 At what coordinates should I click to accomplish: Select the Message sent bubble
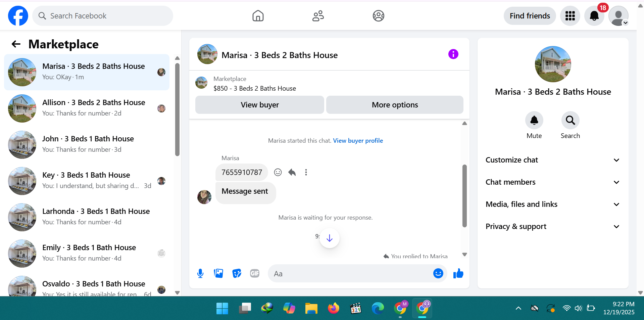pyautogui.click(x=246, y=193)
